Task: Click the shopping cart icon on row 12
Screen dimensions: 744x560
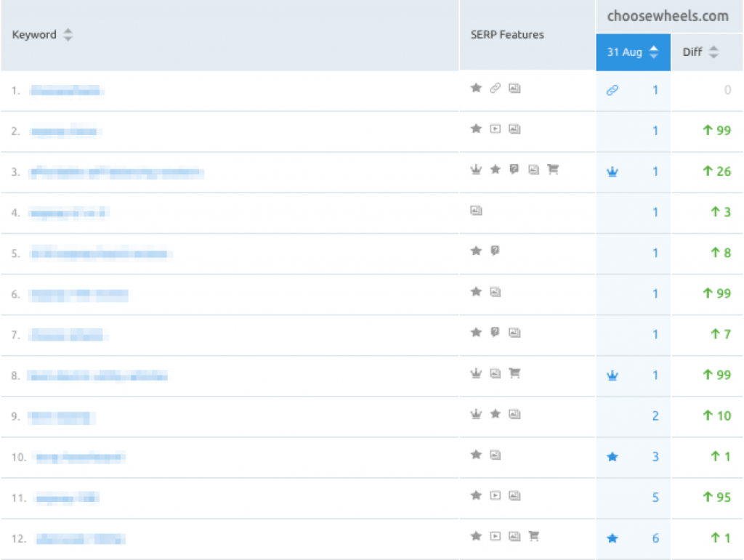Action: pos(534,535)
